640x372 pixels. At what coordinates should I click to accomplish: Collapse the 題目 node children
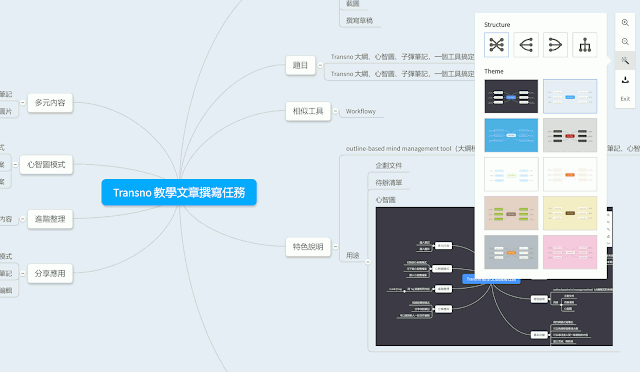coord(320,65)
